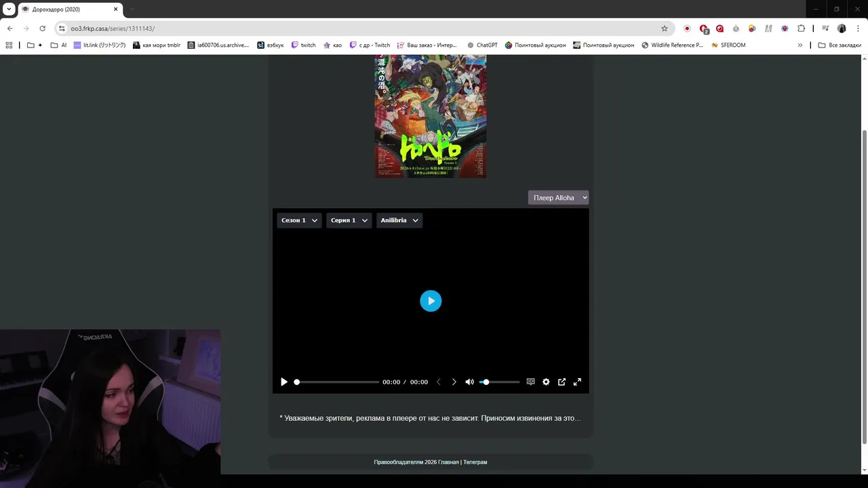The width and height of the screenshot is (868, 488).
Task: Click the blue-red badge extension icon
Action: (x=785, y=28)
